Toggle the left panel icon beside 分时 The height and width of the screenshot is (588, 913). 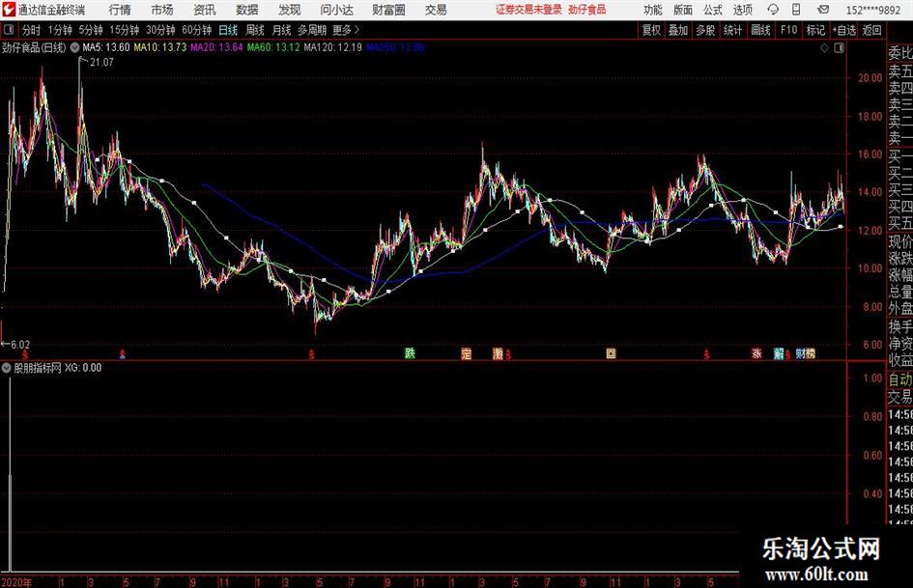pyautogui.click(x=9, y=30)
